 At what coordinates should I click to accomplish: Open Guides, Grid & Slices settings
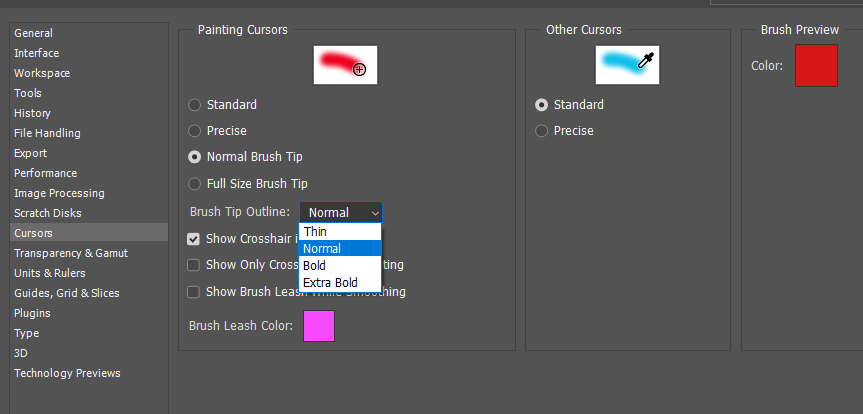(x=67, y=293)
